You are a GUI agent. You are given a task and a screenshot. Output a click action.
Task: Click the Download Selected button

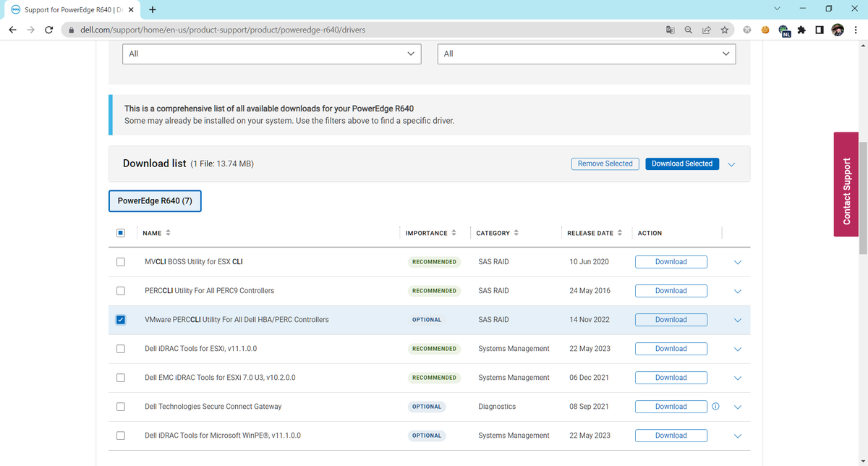[682, 164]
